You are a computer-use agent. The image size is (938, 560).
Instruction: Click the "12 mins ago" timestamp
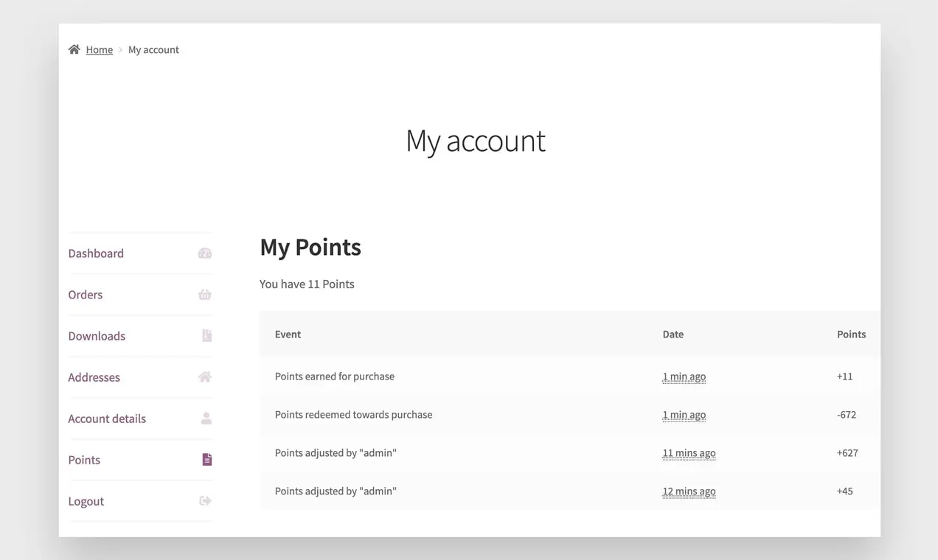689,491
